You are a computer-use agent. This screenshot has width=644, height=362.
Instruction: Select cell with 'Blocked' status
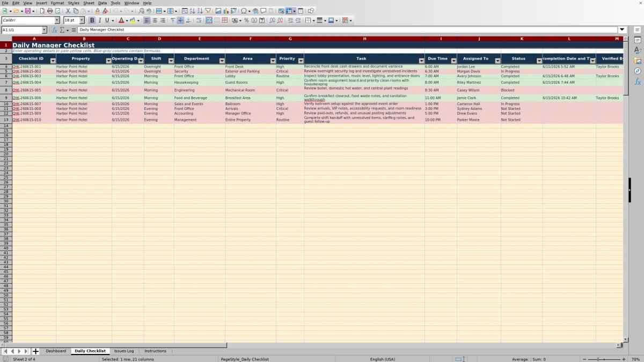(522, 90)
